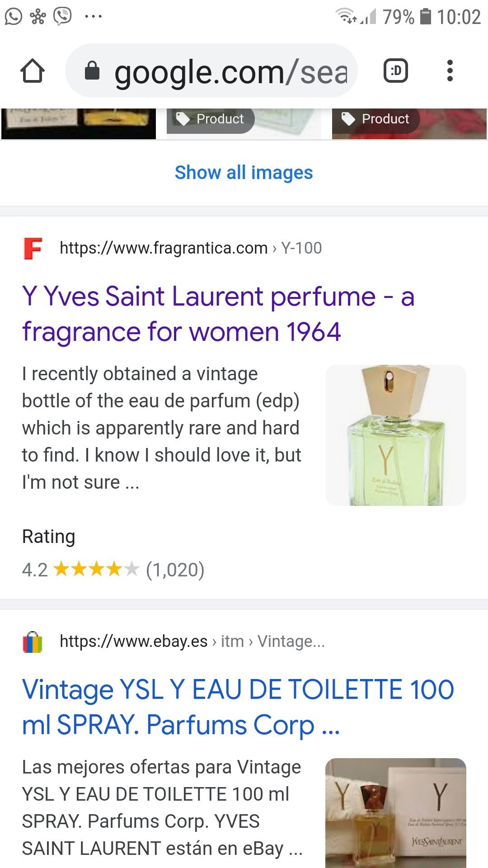Image resolution: width=488 pixels, height=868 pixels.
Task: Tap the eBay shopping bag favicon
Action: coord(33,642)
